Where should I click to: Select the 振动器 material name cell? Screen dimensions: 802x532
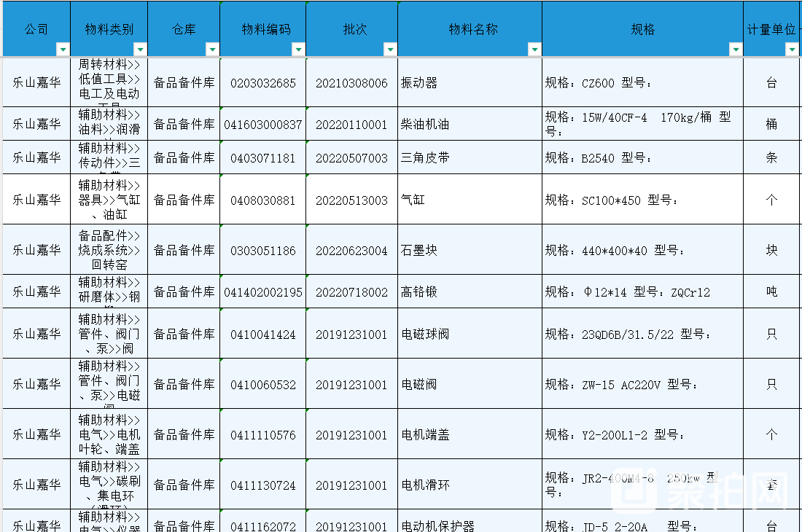pos(470,83)
